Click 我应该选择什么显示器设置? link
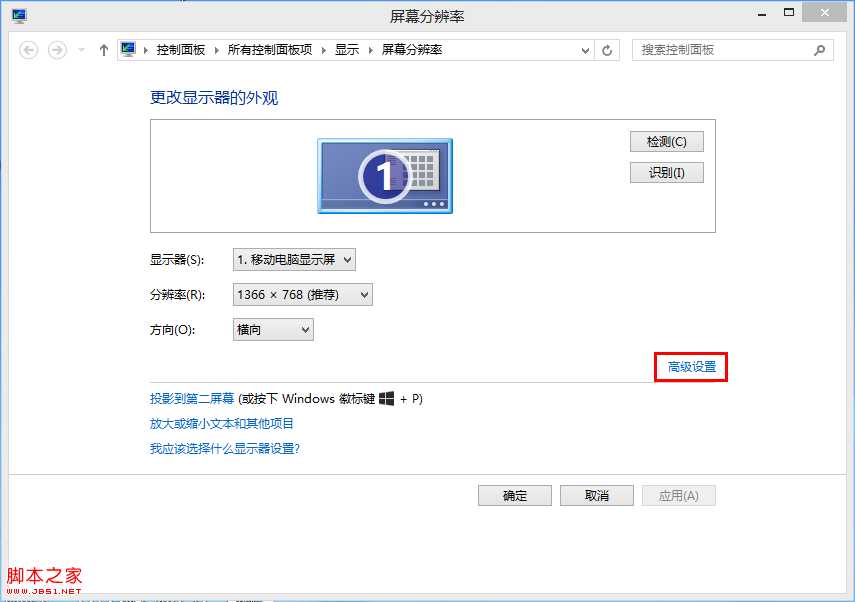 coord(225,449)
